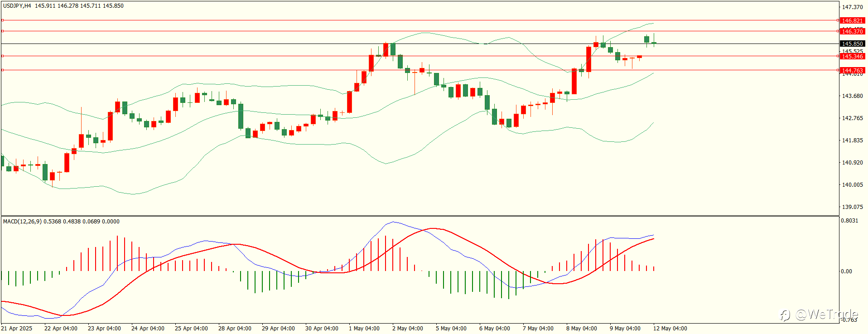Select left handle of 145.346 horizontal line
Viewport: 868px width, 334px height.
(2, 56)
